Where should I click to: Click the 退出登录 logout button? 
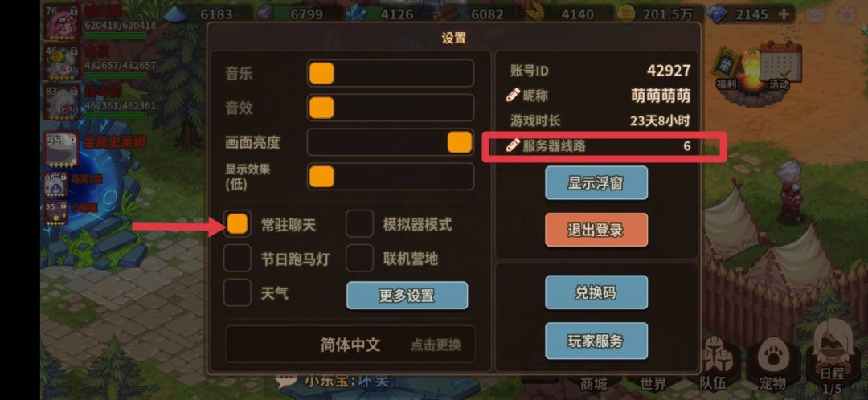click(x=596, y=231)
